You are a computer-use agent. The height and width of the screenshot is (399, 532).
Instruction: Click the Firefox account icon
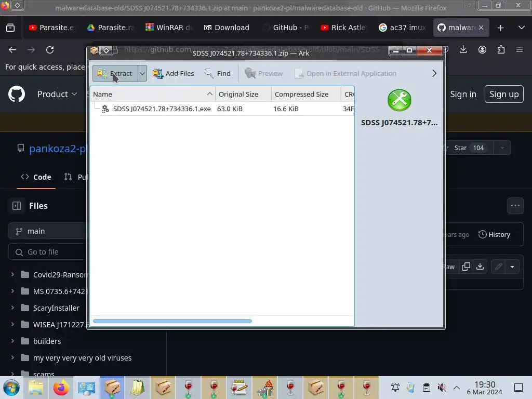[482, 49]
